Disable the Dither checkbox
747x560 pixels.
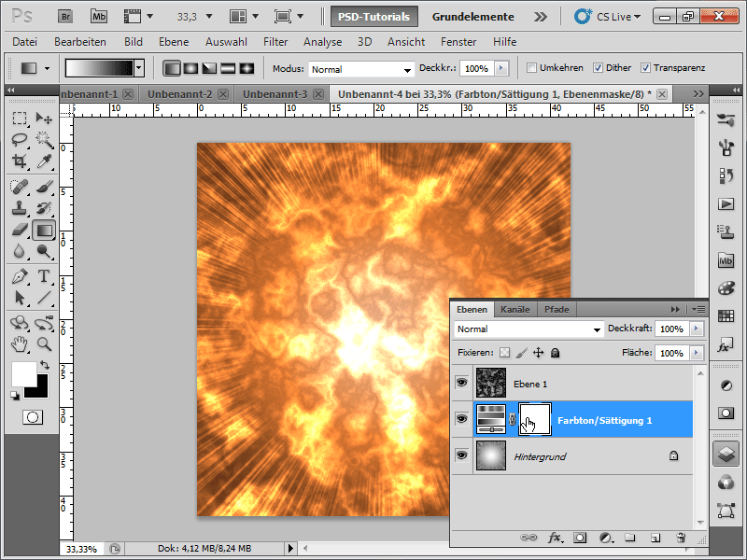click(x=598, y=68)
